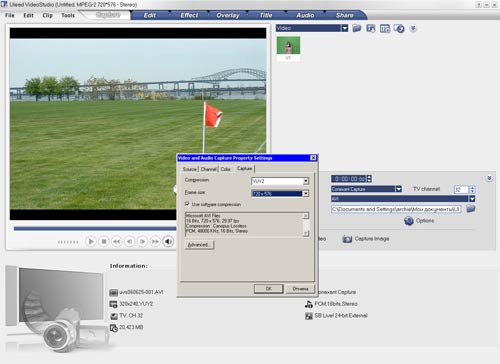Jump to the start of the clip
Screen dimensions: 500x364
pos(116,241)
